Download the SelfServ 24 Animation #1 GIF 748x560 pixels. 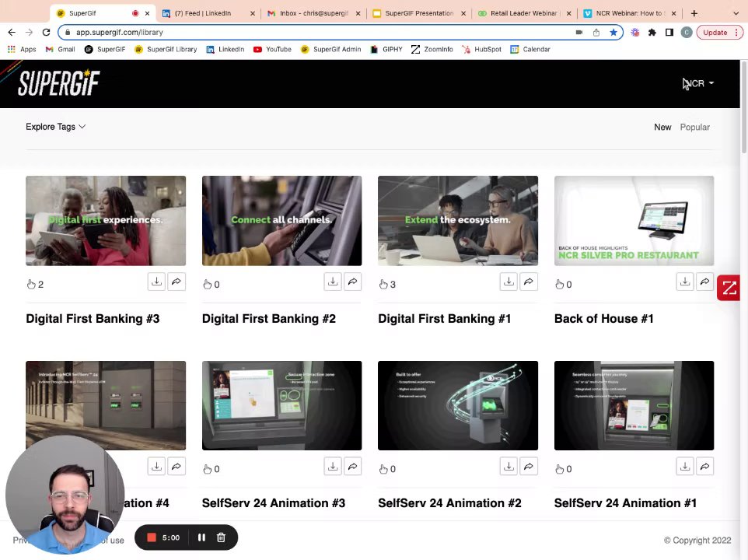point(685,467)
